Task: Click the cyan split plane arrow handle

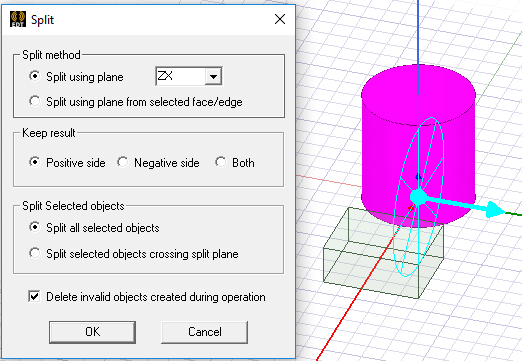Action: pyautogui.click(x=495, y=209)
